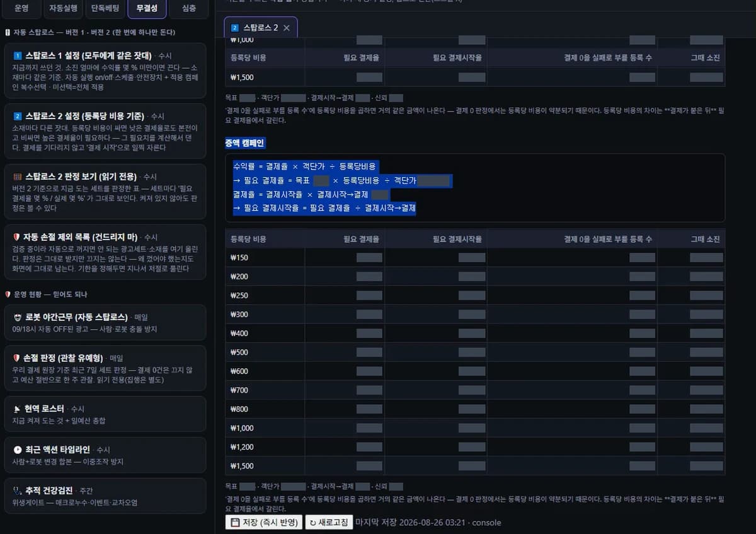Click the 저장 (즉시 반영) button
The width and height of the screenshot is (756, 534).
click(x=264, y=523)
